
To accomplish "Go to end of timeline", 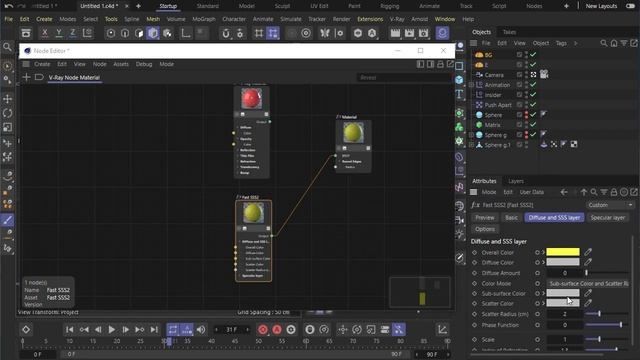I will tap(154, 329).
